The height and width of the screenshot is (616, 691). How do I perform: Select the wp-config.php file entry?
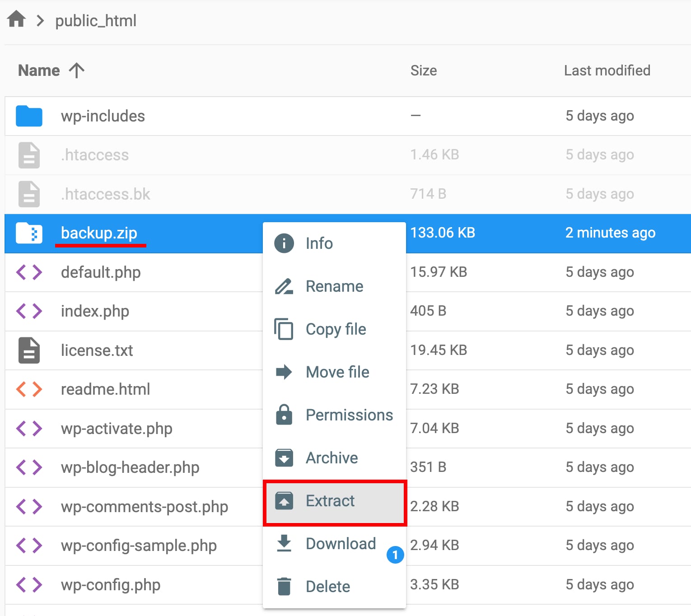(x=111, y=584)
